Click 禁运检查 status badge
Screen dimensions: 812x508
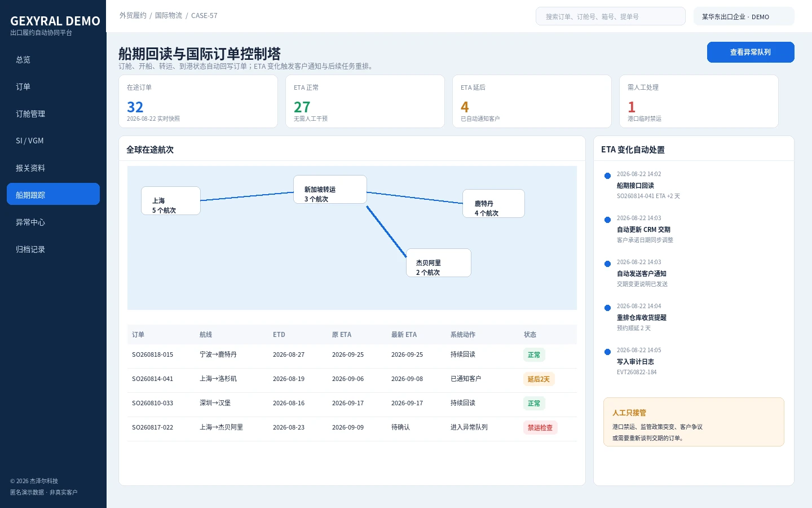tap(540, 428)
